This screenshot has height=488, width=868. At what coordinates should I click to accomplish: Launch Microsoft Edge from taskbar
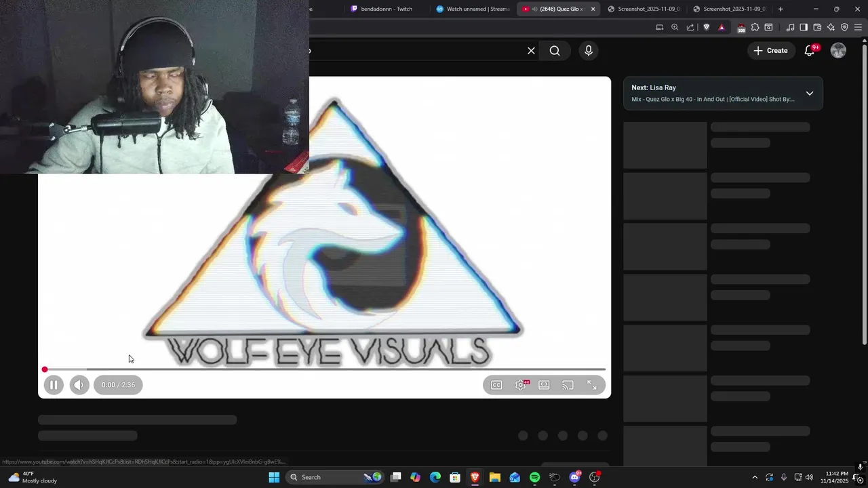coord(435,477)
